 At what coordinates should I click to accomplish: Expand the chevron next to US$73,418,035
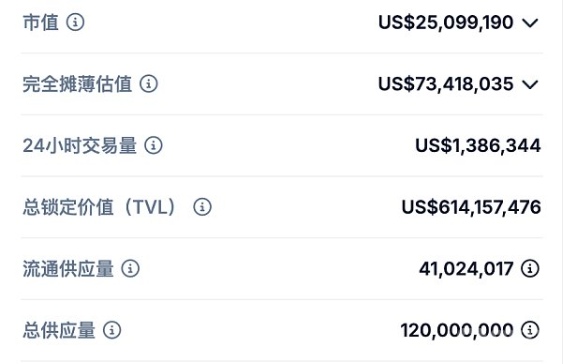pos(530,84)
